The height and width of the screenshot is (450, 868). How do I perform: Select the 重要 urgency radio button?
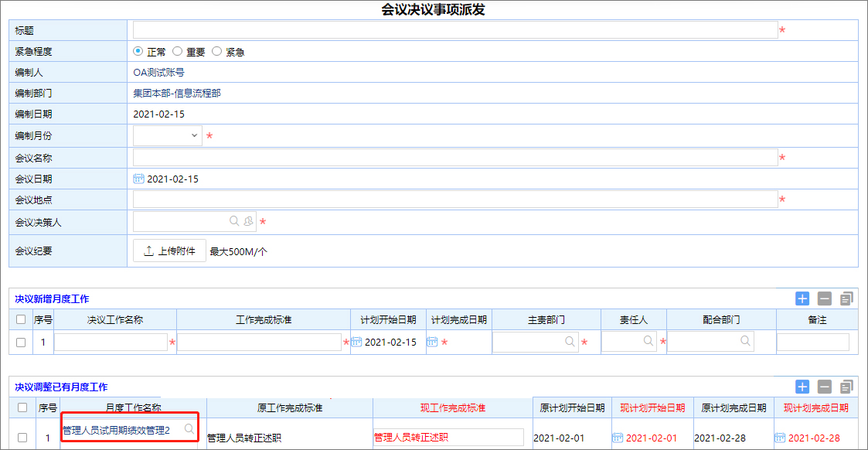(x=177, y=51)
